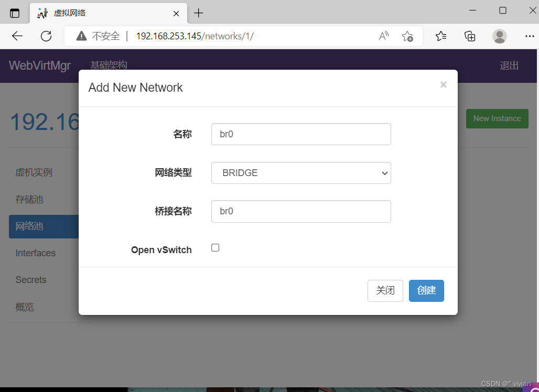This screenshot has width=539, height=392.
Task: Click the address bar URL 192.168.253.145/networks/1/
Action: [195, 36]
